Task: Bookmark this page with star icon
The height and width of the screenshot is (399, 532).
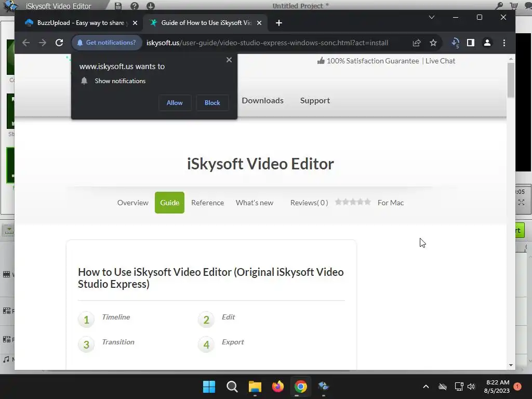Action: tap(433, 43)
